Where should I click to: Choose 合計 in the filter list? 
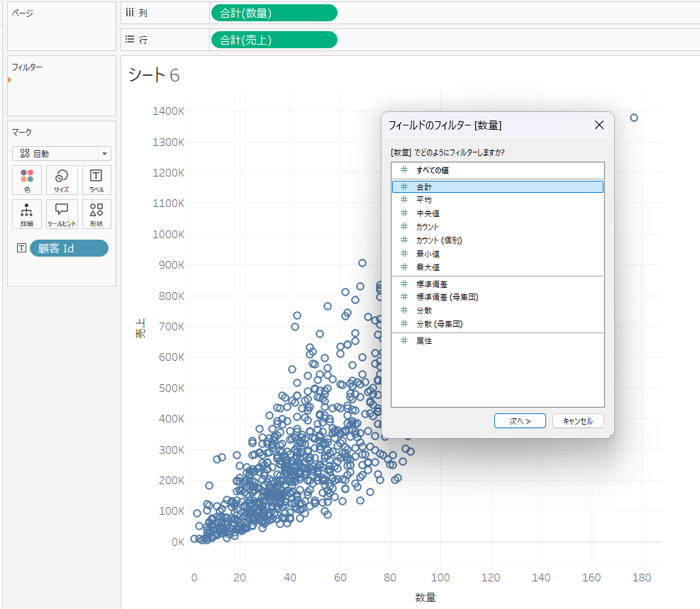(498, 186)
